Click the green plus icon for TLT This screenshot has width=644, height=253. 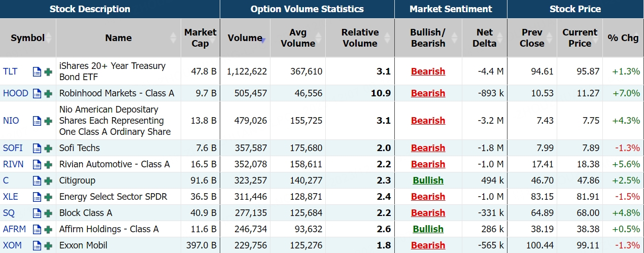point(48,71)
